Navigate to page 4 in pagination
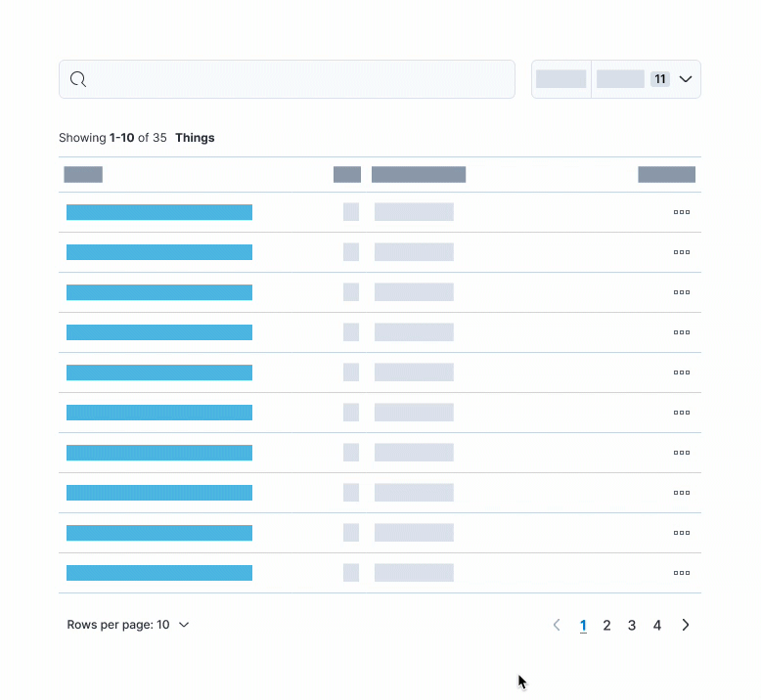This screenshot has height=700, width=761. pyautogui.click(x=657, y=625)
